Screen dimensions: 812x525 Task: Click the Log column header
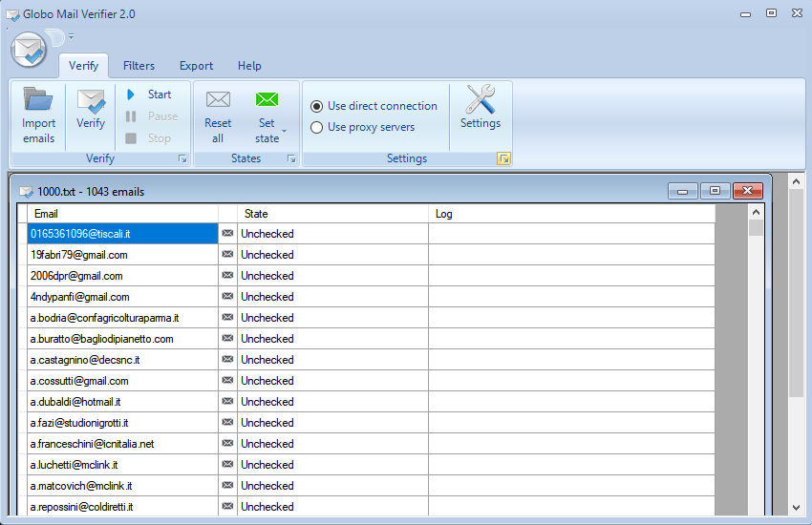click(571, 214)
